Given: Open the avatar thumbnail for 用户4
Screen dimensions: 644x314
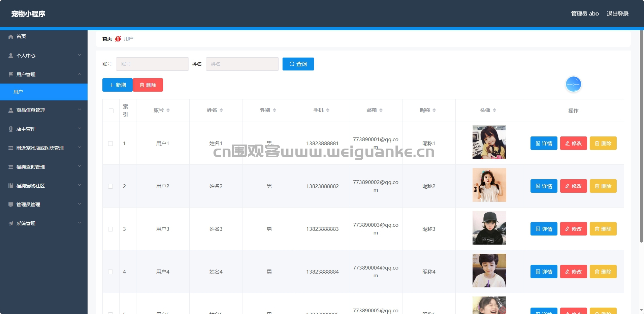Looking at the screenshot, I should (489, 271).
